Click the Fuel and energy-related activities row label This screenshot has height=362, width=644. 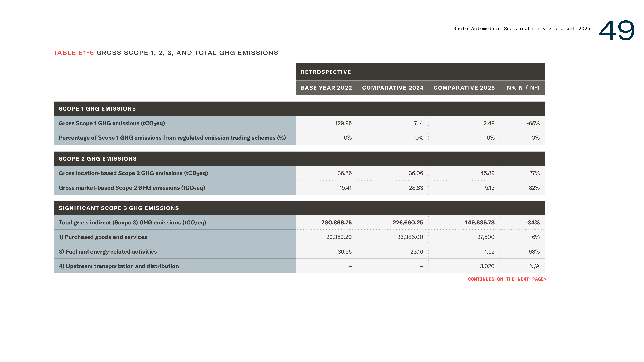[108, 252]
